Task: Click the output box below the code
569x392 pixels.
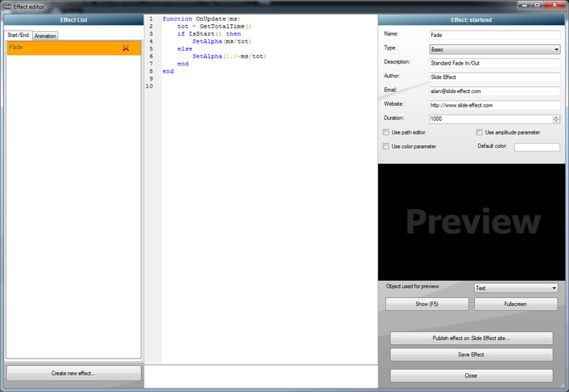Action: 261,376
